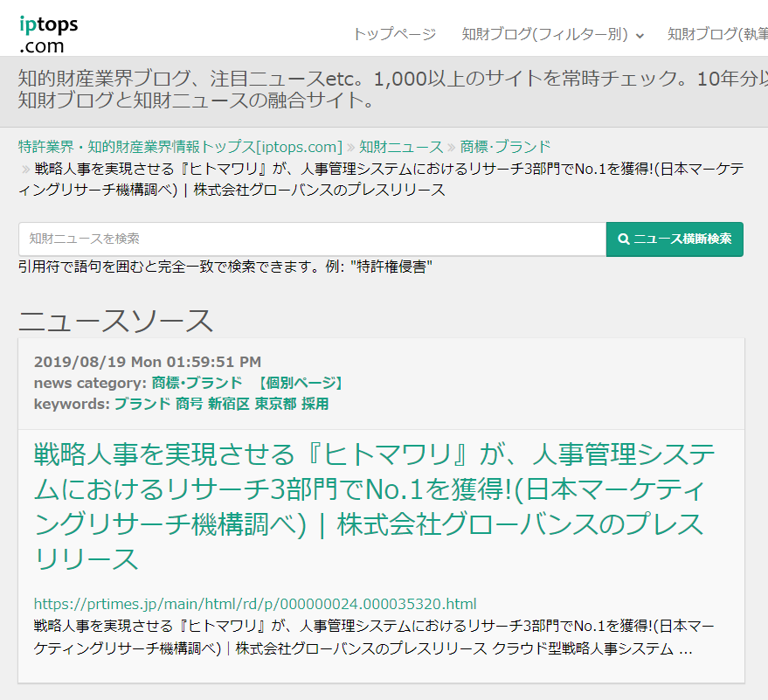Click the tagline 知財ブログと知財ニュースの融合サイト
Image resolution: width=768 pixels, height=700 pixels.
197,100
